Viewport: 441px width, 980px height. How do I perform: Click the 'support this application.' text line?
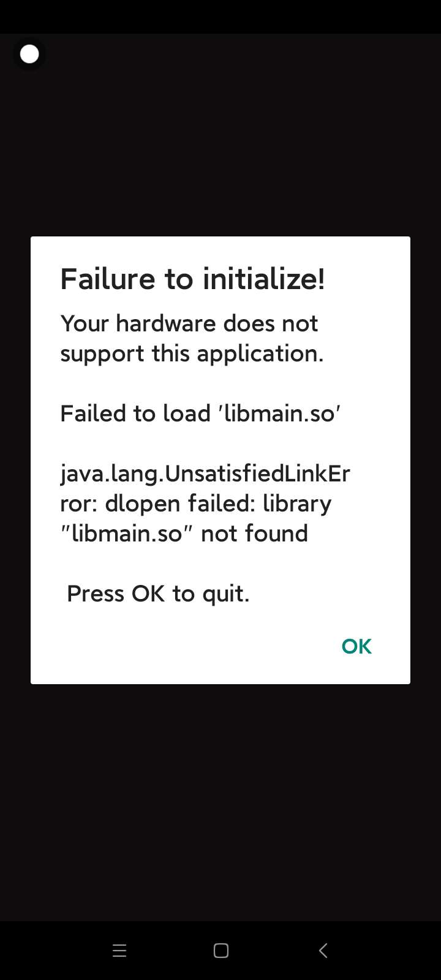192,354
